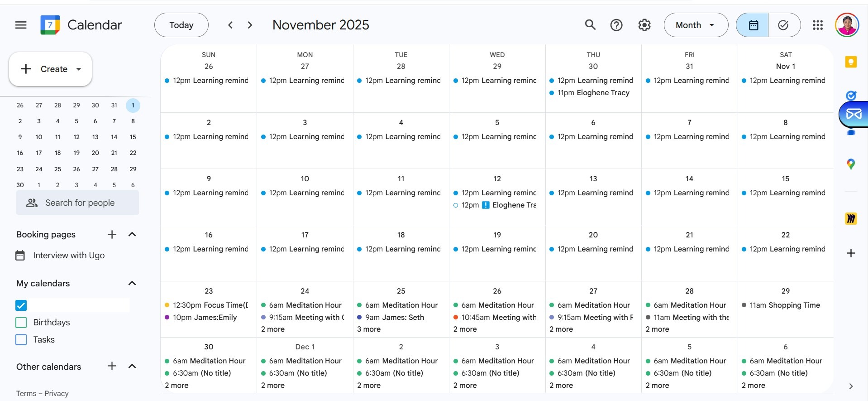Open the Month view dropdown

pyautogui.click(x=696, y=25)
